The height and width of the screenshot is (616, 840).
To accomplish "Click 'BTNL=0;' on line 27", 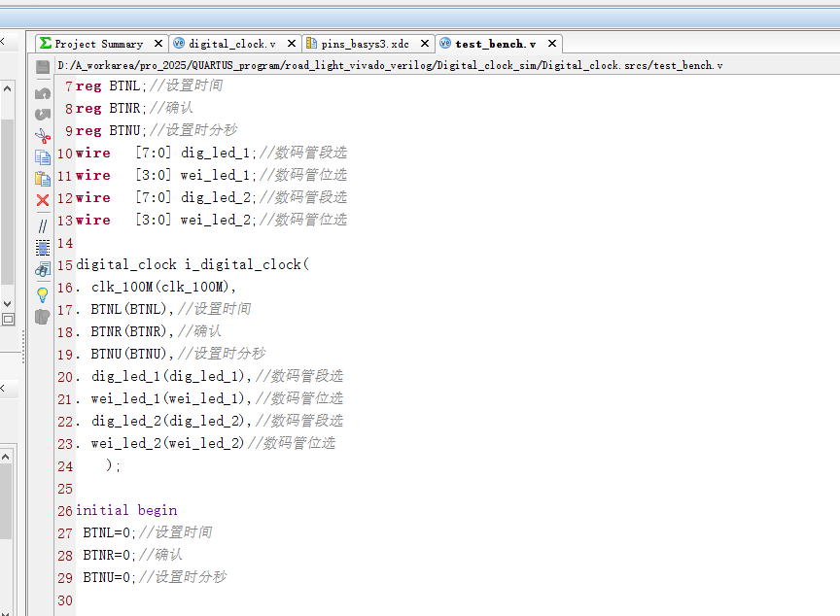I will [109, 533].
